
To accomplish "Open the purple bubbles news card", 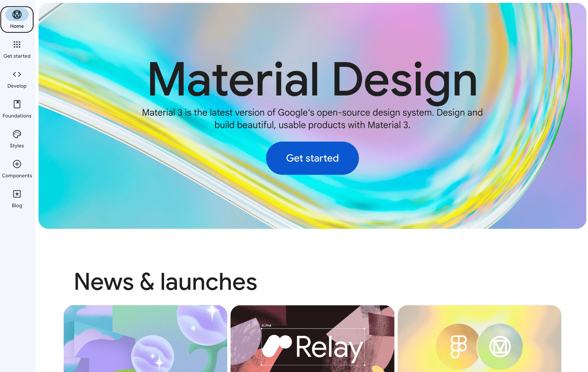I will pyautogui.click(x=145, y=339).
